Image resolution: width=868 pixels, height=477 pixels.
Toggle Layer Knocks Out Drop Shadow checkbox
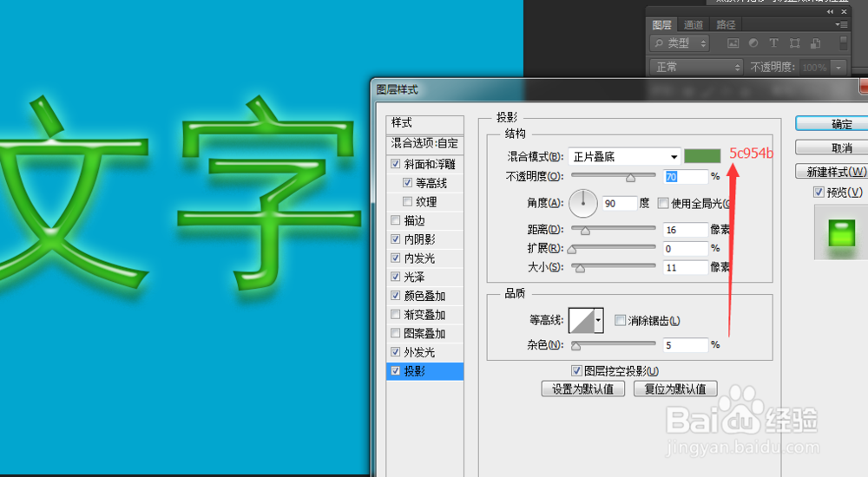click(576, 370)
